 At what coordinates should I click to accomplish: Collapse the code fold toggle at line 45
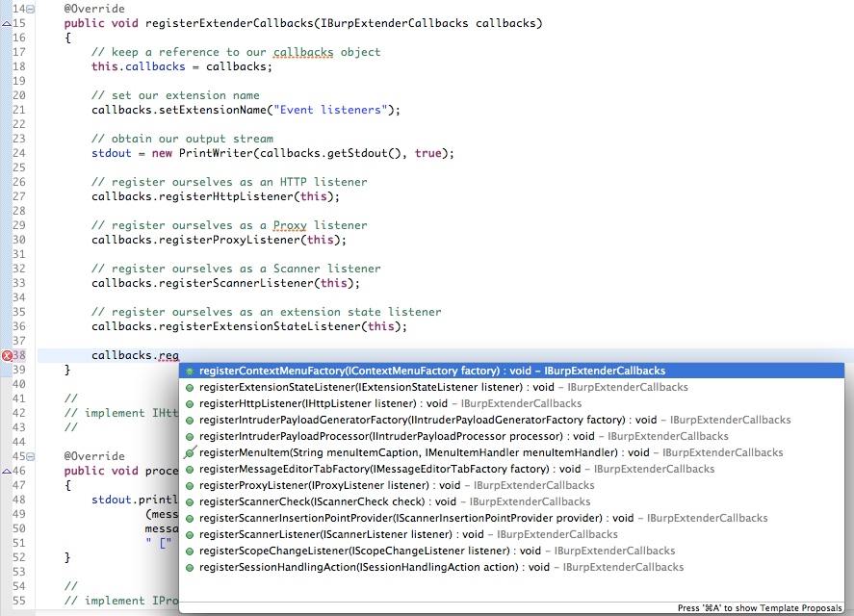click(x=32, y=456)
